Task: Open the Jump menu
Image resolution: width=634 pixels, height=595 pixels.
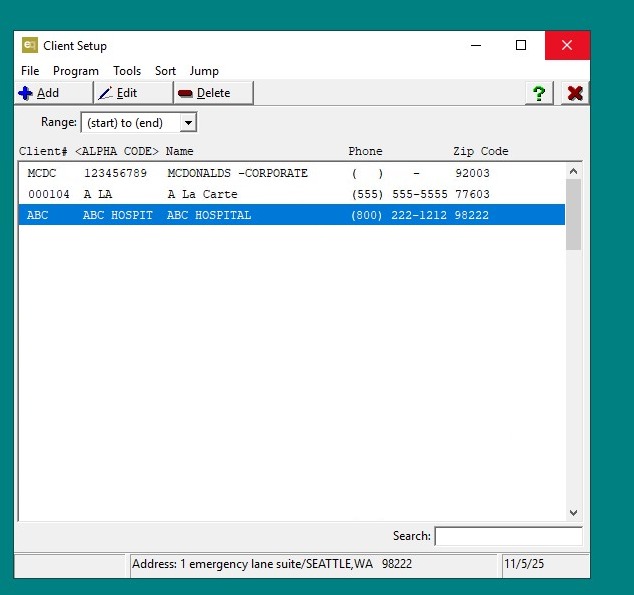Action: tap(204, 71)
